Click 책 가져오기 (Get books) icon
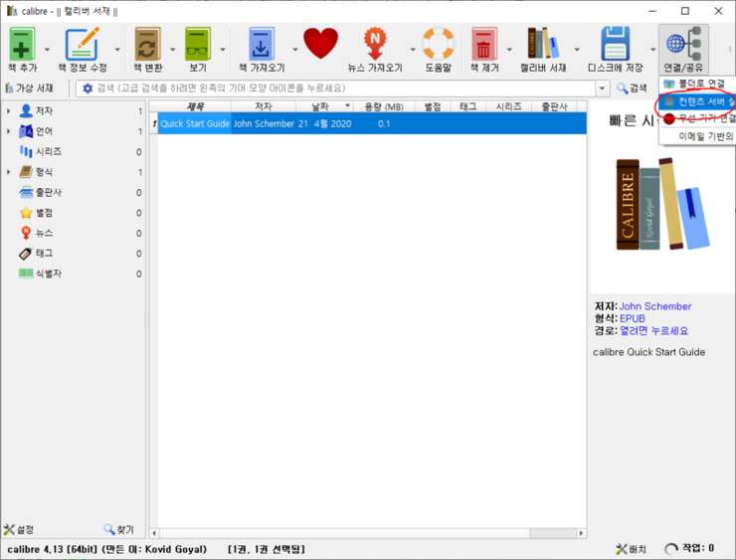736x560 pixels. [x=262, y=44]
